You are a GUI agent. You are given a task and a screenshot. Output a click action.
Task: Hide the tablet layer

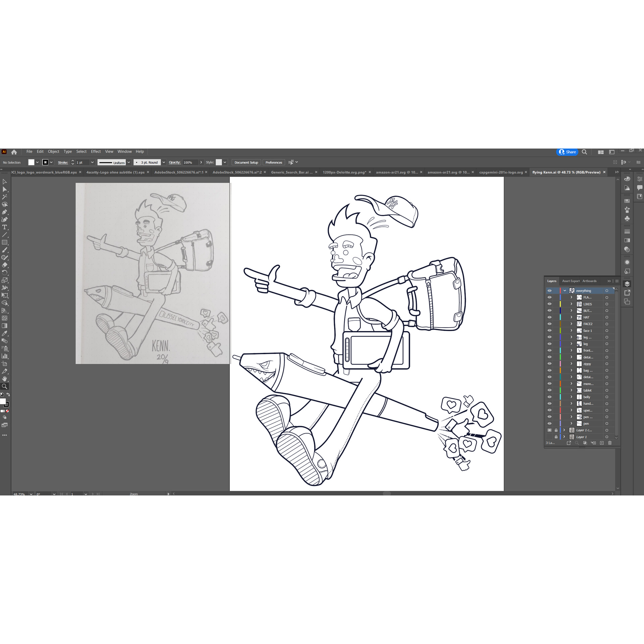(x=549, y=390)
